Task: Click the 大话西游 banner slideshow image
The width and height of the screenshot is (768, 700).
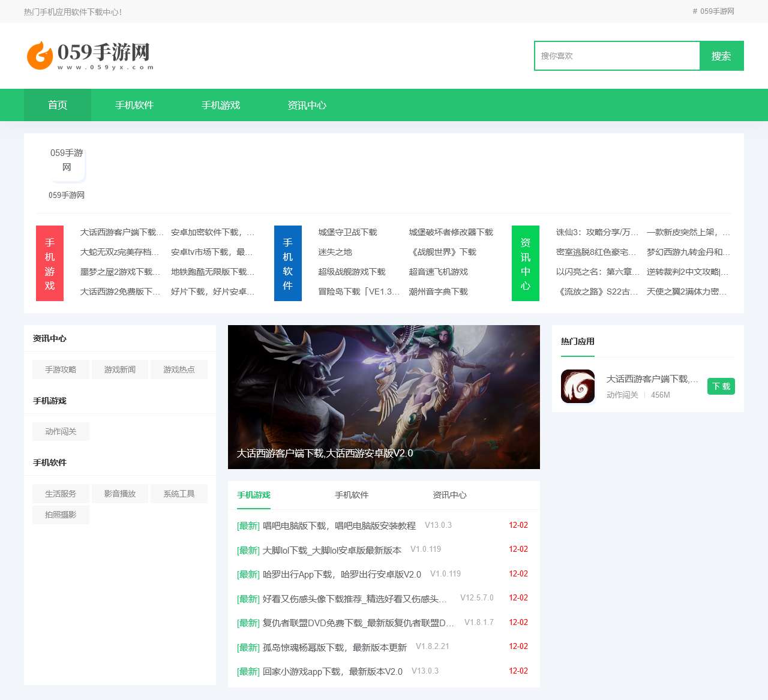Action: click(384, 396)
